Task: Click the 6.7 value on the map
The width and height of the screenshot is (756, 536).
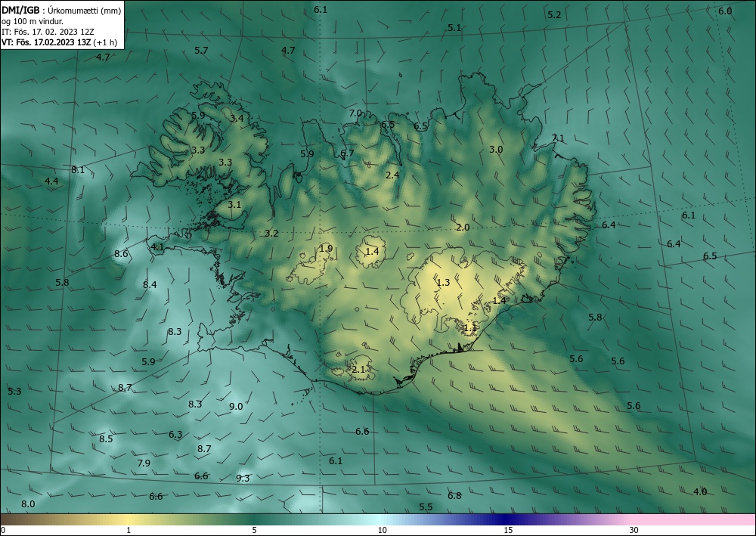Action: tap(347, 153)
